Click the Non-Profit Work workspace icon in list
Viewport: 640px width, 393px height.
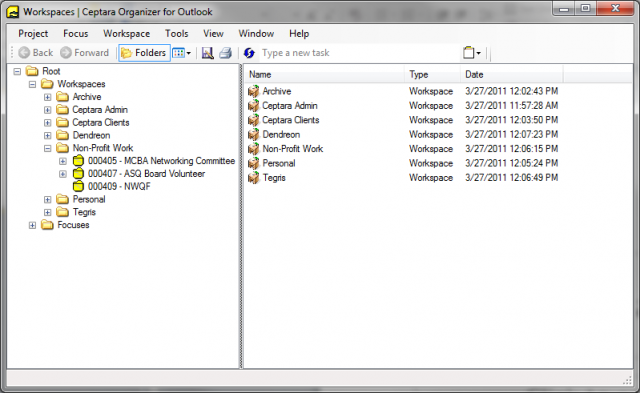click(253, 149)
